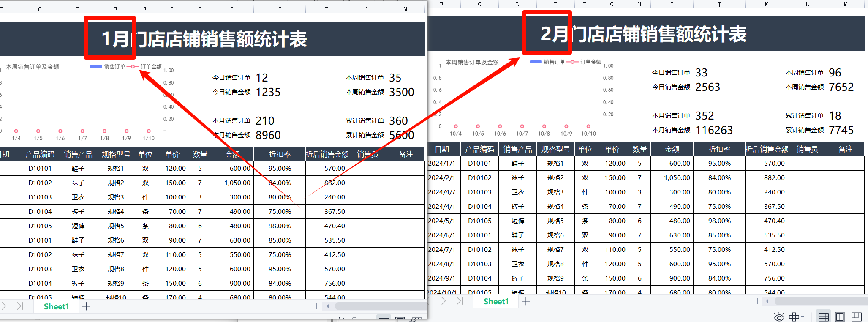Click column I header in left workbook
The image size is (868, 322).
[232, 9]
